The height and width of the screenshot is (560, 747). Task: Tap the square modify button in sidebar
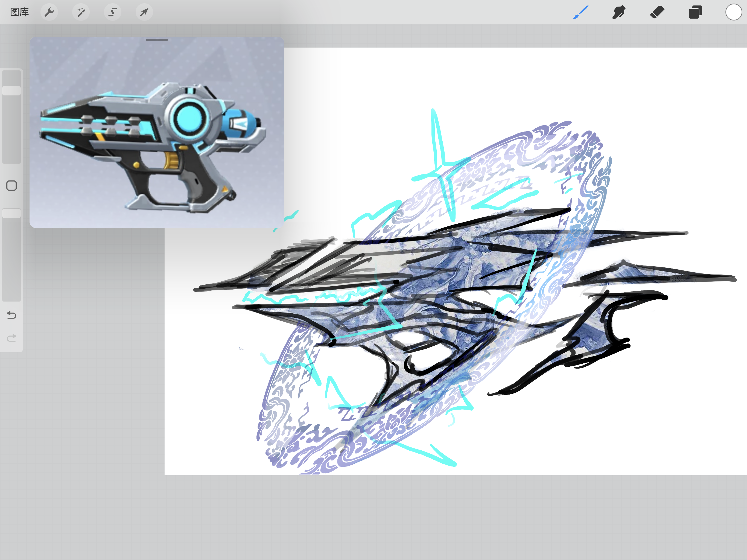tap(11, 185)
